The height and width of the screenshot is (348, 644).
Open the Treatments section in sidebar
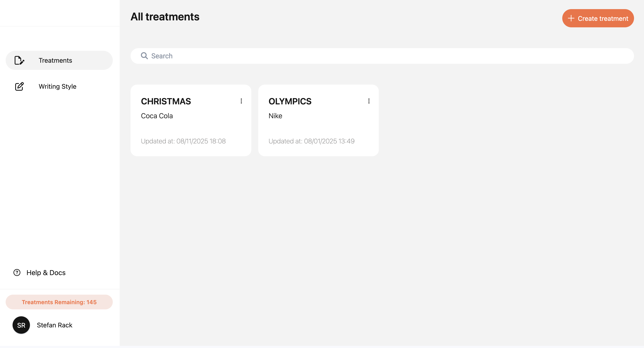pos(55,60)
